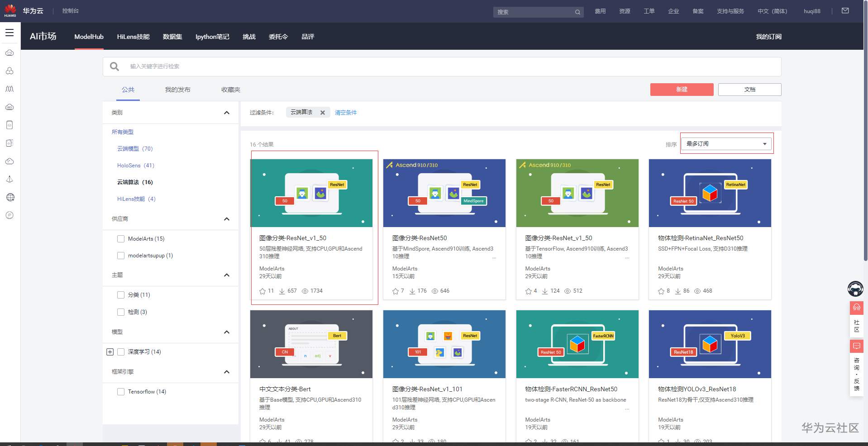Click the search magnifier in top search box

pos(577,12)
